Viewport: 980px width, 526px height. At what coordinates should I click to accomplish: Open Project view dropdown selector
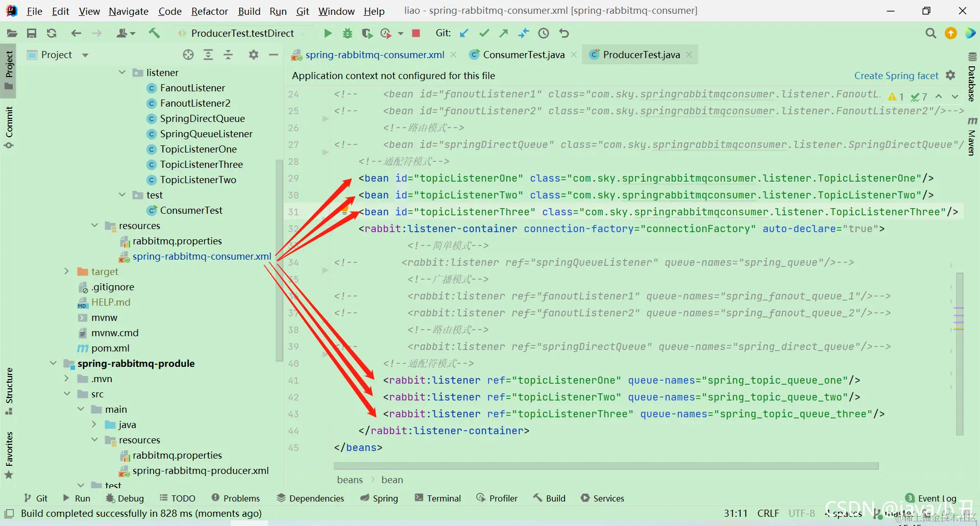(85, 55)
